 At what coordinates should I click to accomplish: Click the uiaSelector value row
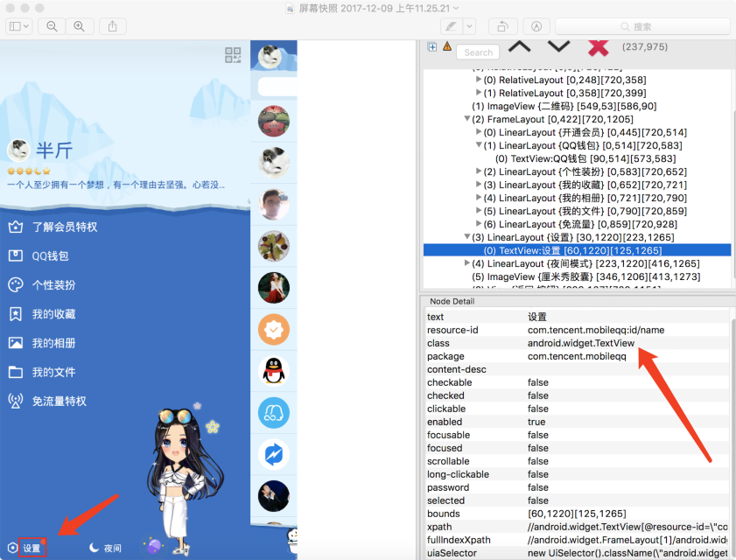[x=627, y=553]
